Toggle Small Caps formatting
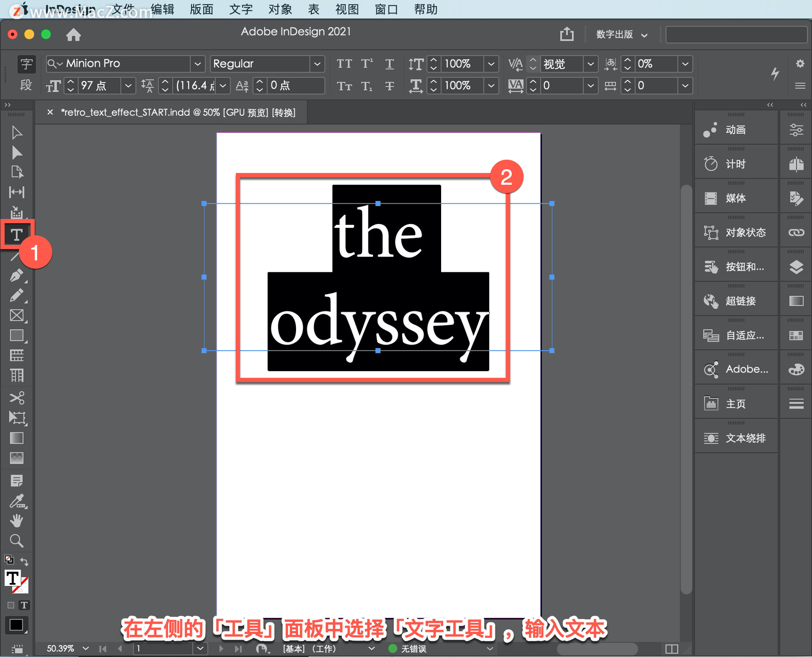The height and width of the screenshot is (657, 812). point(344,86)
